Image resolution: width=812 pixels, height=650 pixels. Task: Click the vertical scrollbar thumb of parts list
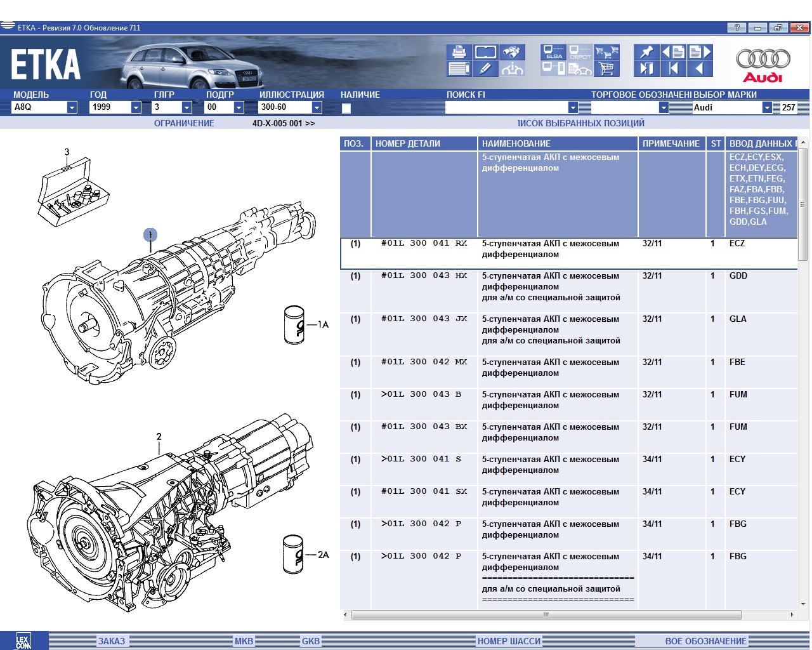[x=803, y=204]
